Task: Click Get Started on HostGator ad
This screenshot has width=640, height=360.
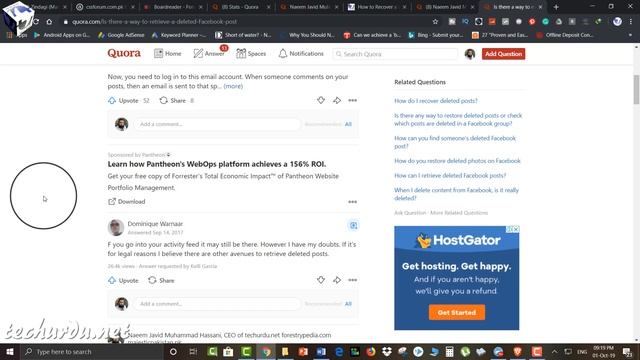Action: [457, 312]
